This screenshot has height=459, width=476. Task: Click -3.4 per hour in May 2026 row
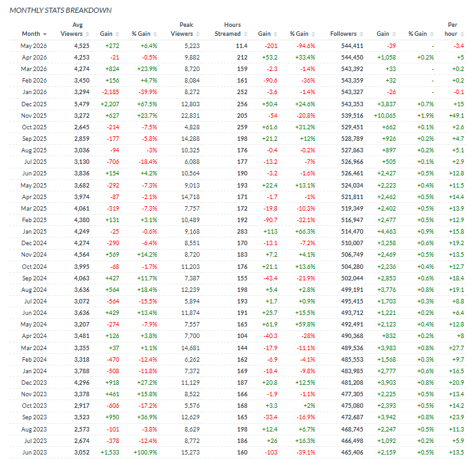pyautogui.click(x=459, y=46)
